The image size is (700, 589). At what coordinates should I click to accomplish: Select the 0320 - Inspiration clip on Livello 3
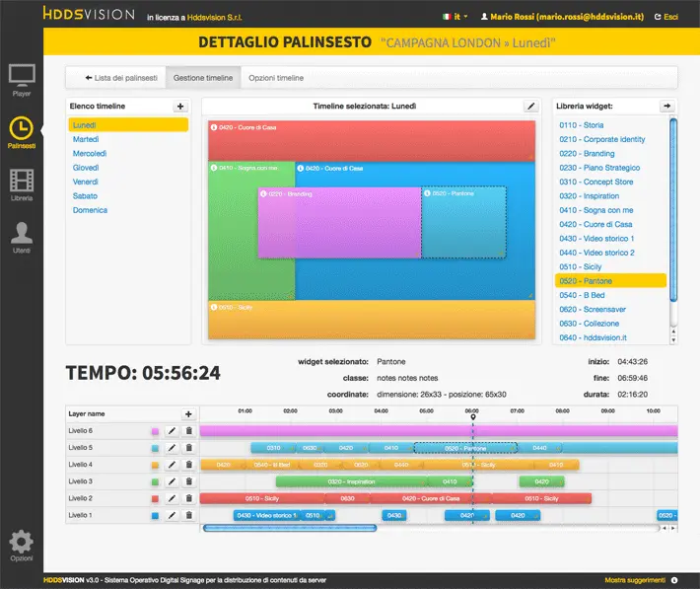[351, 481]
